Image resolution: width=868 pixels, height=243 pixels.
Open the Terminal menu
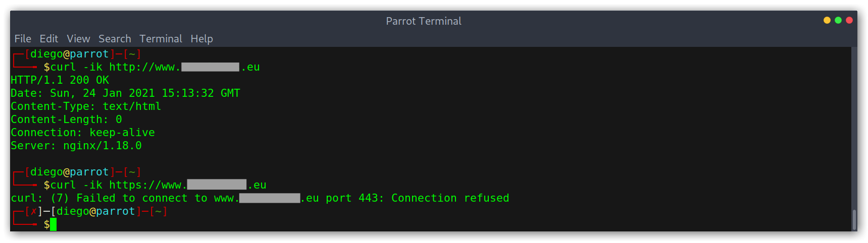[x=161, y=39]
